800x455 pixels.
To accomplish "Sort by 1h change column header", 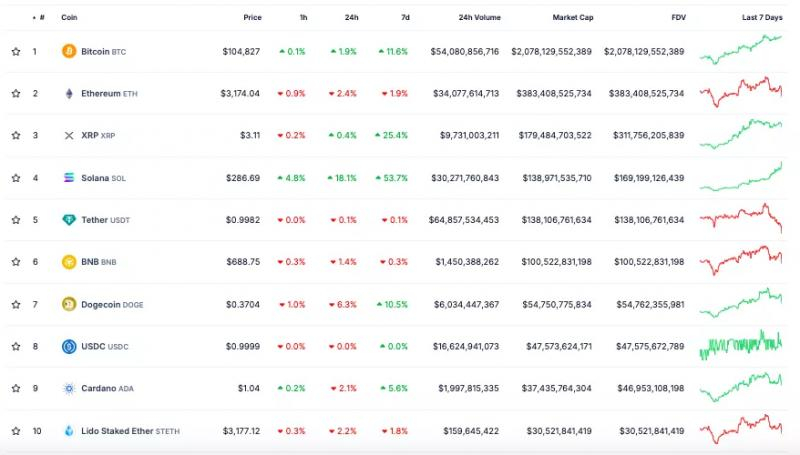I will [x=303, y=17].
